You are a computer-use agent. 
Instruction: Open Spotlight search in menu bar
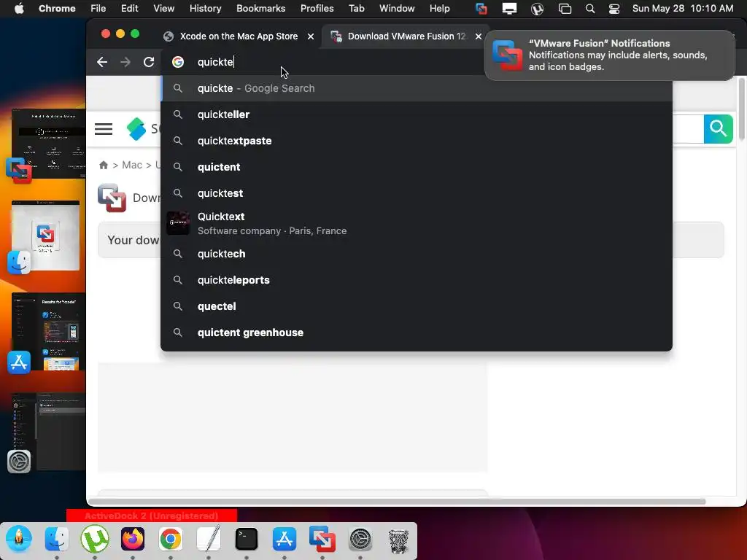[x=589, y=9]
